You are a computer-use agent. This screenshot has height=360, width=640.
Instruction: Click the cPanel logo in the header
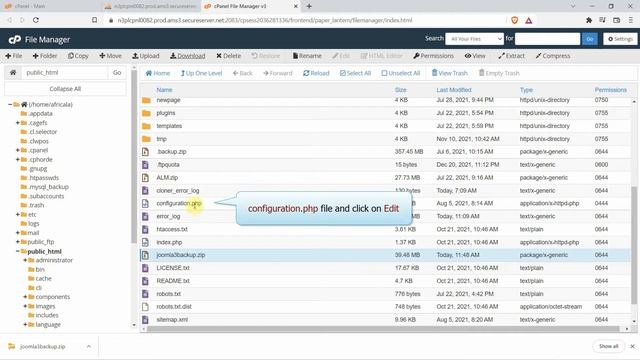[15, 39]
